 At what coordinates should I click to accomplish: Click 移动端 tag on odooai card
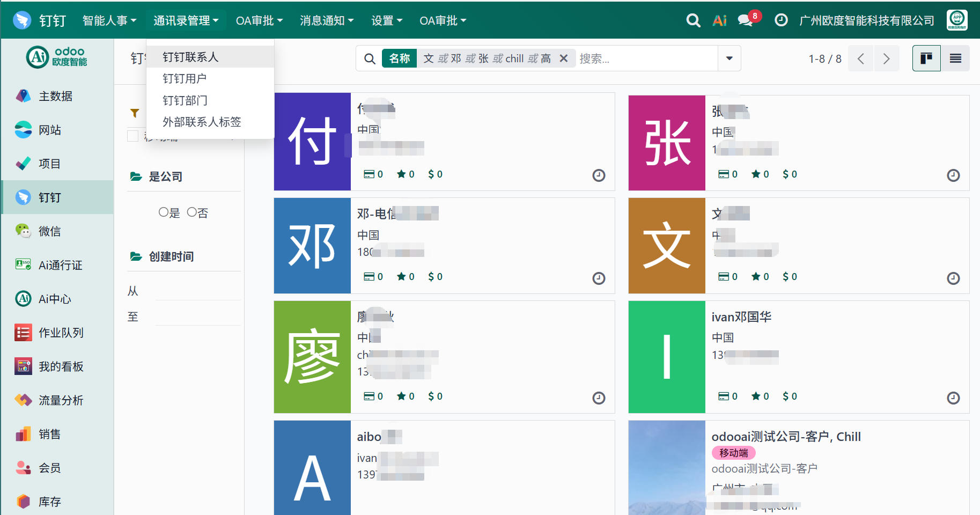tap(733, 453)
